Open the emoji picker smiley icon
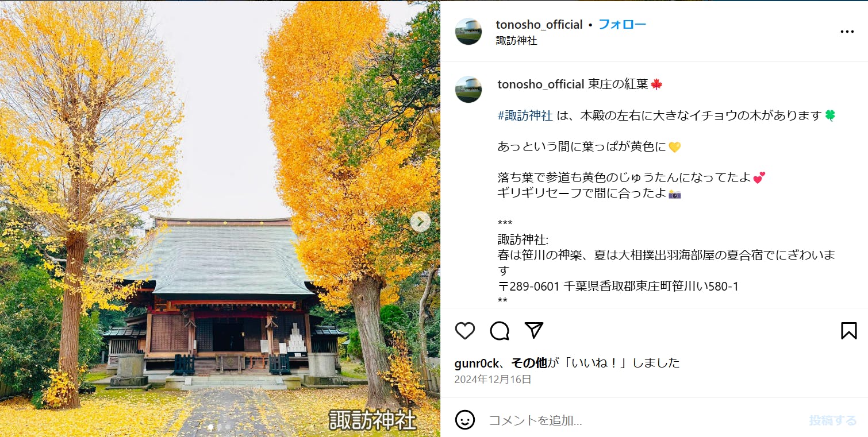Image resolution: width=868 pixels, height=437 pixels. coord(465,420)
